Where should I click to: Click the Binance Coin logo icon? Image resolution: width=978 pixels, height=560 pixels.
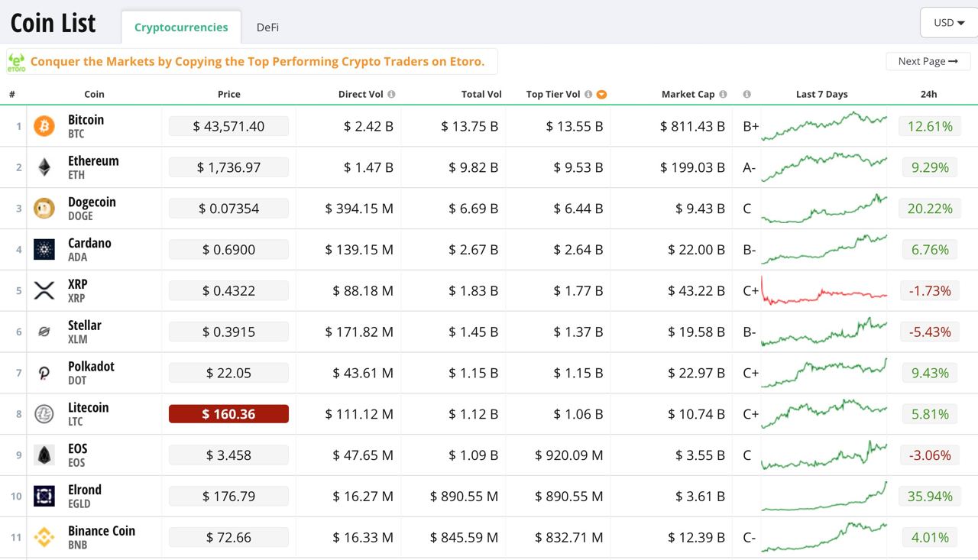point(44,538)
